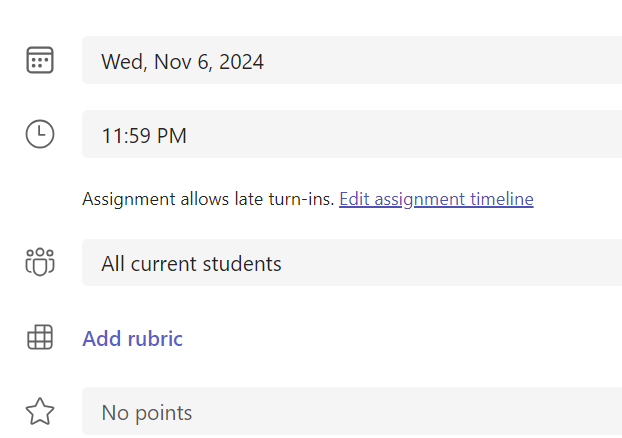Click the clock icon beside due time

pos(40,134)
